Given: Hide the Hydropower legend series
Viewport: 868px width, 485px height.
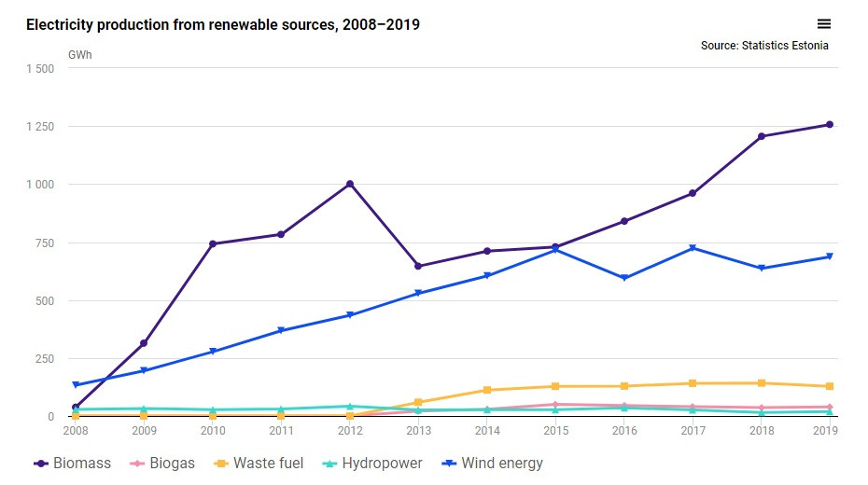Looking at the screenshot, I should [x=381, y=464].
